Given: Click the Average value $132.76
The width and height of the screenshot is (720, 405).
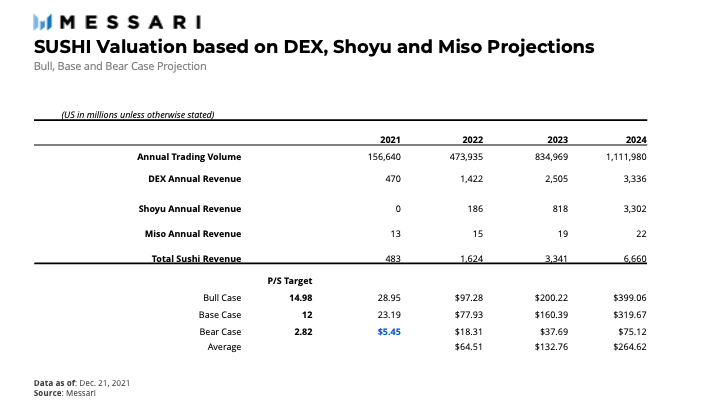Looking at the screenshot, I should tap(551, 347).
